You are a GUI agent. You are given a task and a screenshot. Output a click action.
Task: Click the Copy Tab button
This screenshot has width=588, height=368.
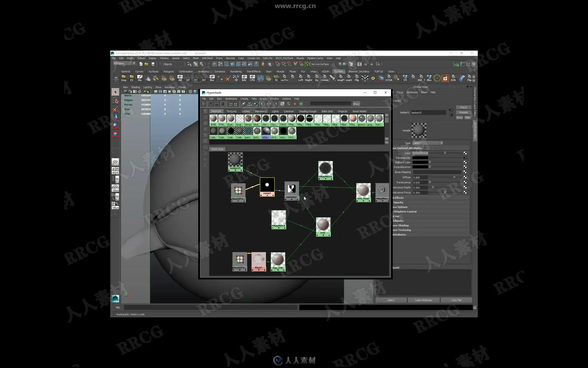(456, 300)
